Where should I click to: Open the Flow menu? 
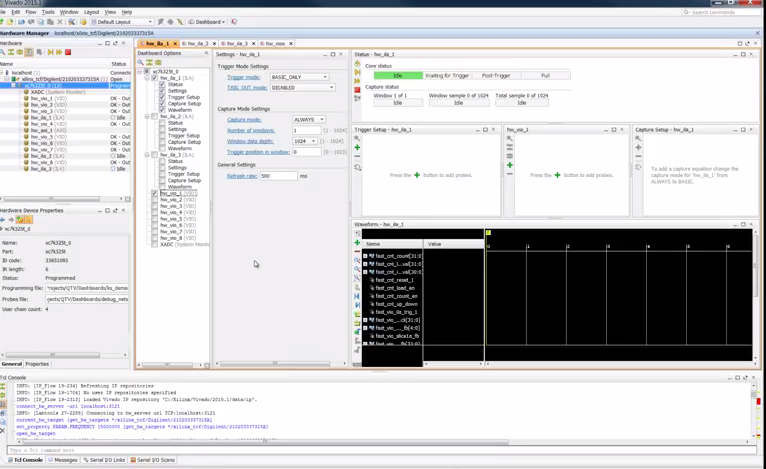[30, 12]
